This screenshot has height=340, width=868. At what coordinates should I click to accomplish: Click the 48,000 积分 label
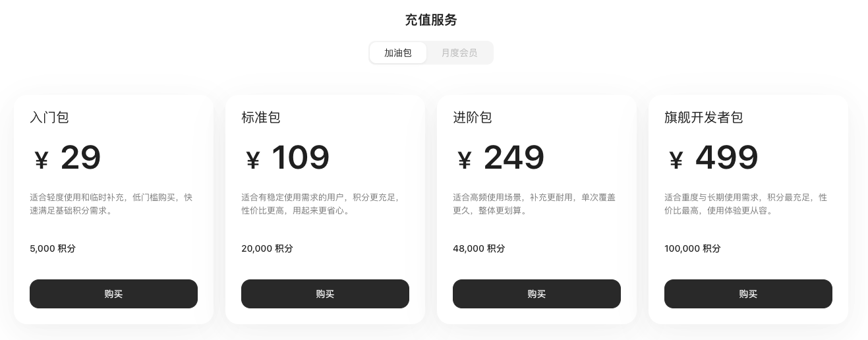[x=478, y=248]
